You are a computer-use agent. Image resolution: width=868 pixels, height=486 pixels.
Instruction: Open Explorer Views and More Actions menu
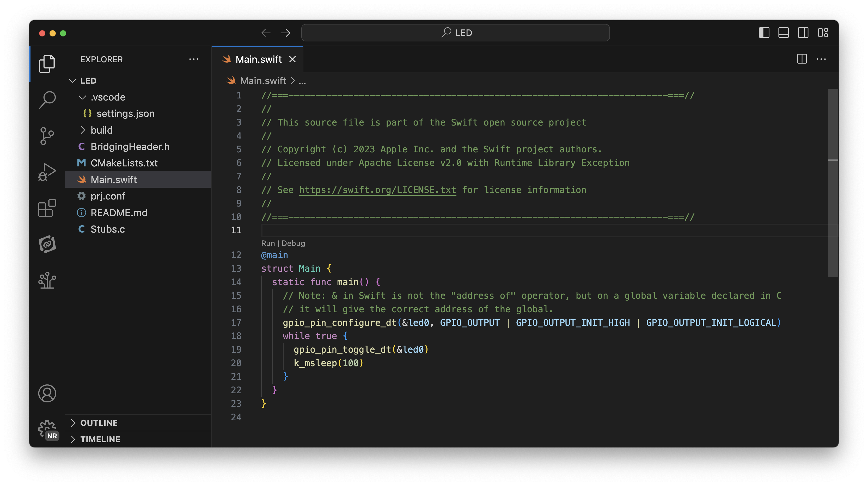pos(194,59)
